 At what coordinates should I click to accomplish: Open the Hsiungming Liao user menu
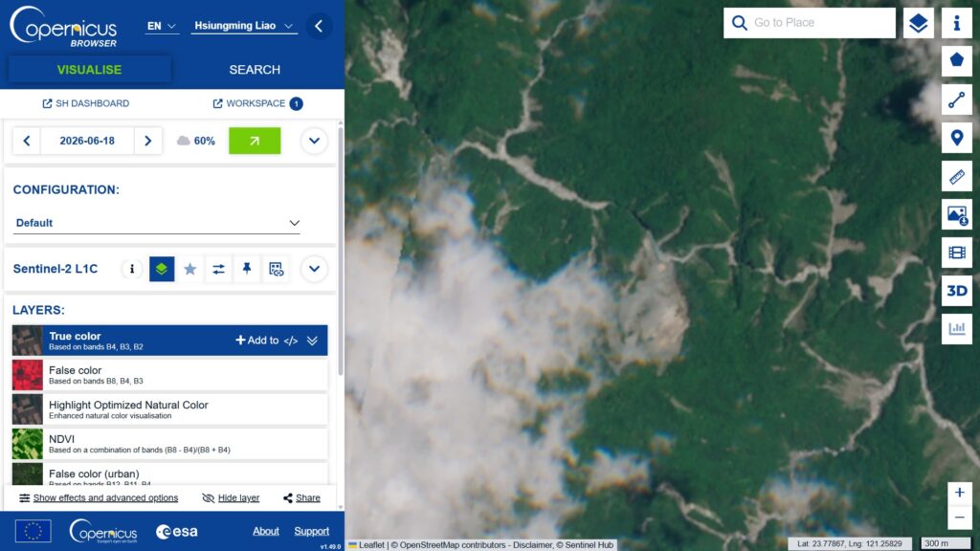tap(244, 26)
